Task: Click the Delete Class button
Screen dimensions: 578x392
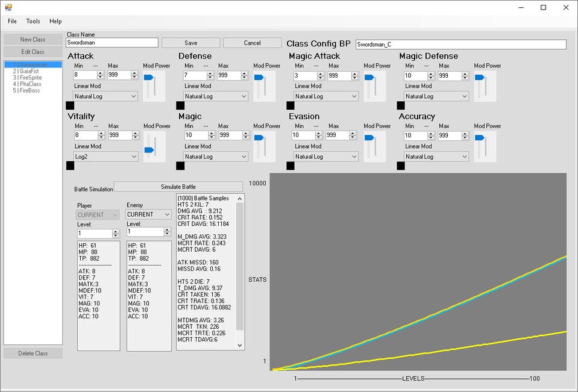Action: point(33,353)
